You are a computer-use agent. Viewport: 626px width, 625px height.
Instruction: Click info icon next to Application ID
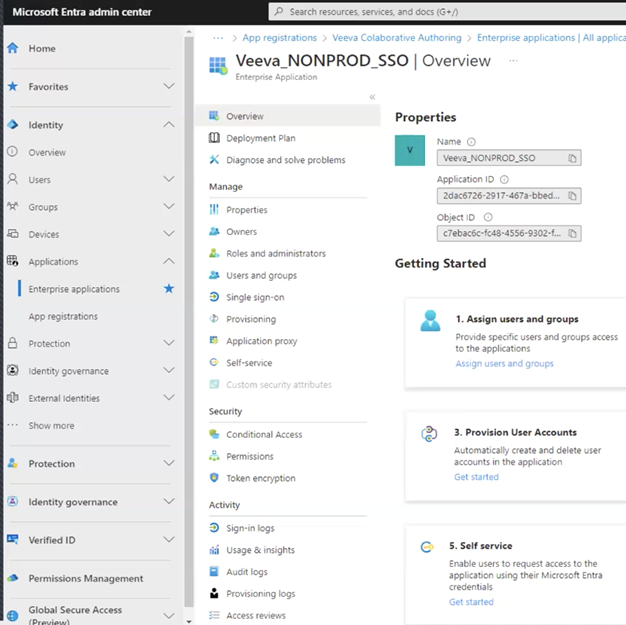click(x=504, y=179)
